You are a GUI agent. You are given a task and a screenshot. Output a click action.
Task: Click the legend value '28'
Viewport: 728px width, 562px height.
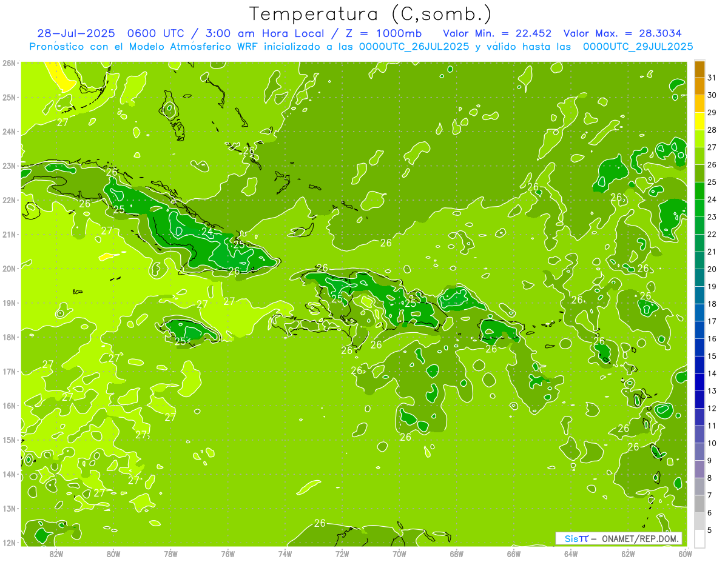click(712, 130)
